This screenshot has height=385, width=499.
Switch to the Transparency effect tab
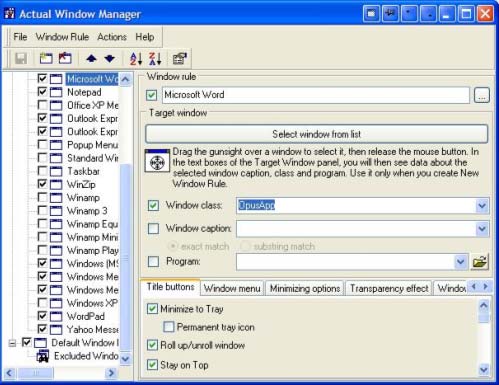389,288
